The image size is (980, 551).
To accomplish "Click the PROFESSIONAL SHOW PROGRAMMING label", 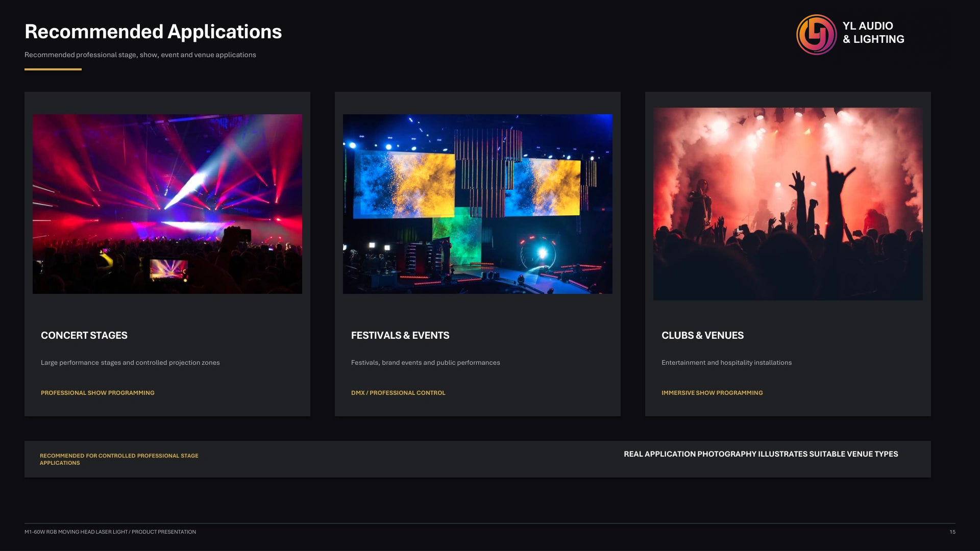I will (97, 393).
